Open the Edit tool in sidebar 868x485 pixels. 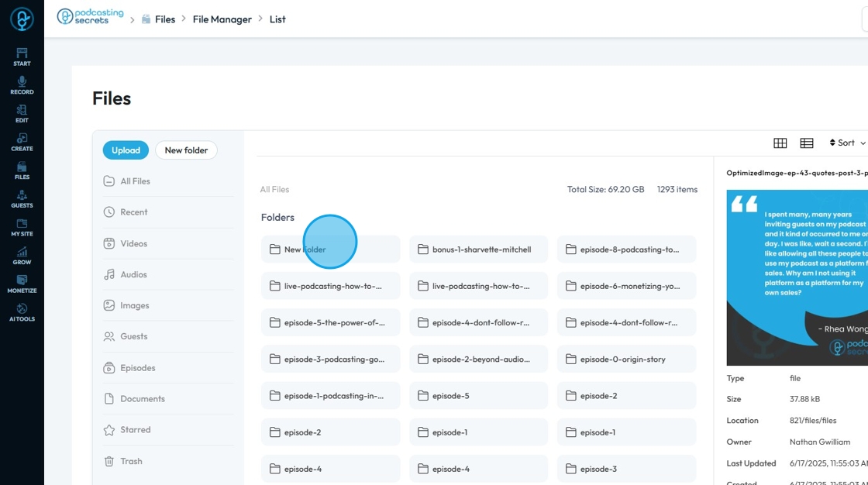[22, 114]
